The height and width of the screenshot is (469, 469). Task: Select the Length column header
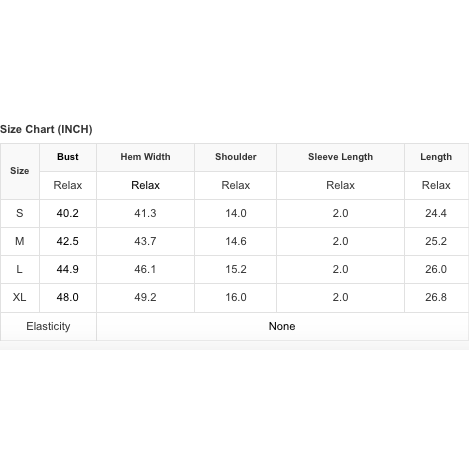pos(436,157)
